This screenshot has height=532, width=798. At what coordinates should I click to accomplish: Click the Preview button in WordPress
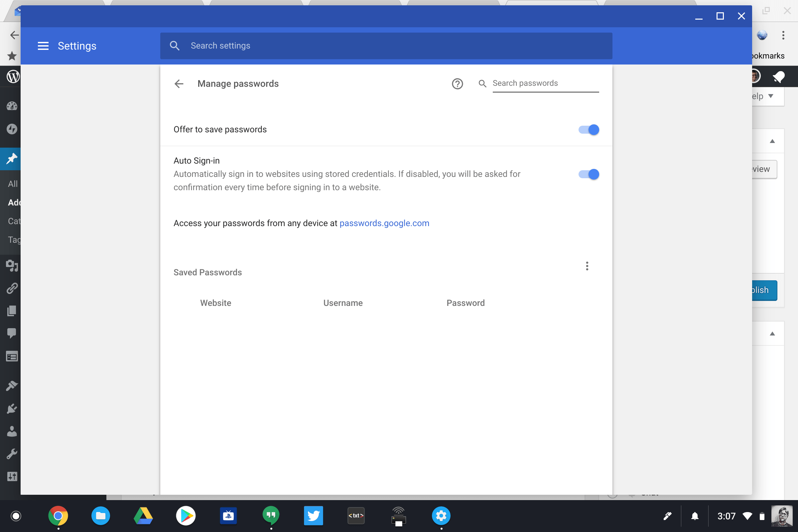pos(765,169)
